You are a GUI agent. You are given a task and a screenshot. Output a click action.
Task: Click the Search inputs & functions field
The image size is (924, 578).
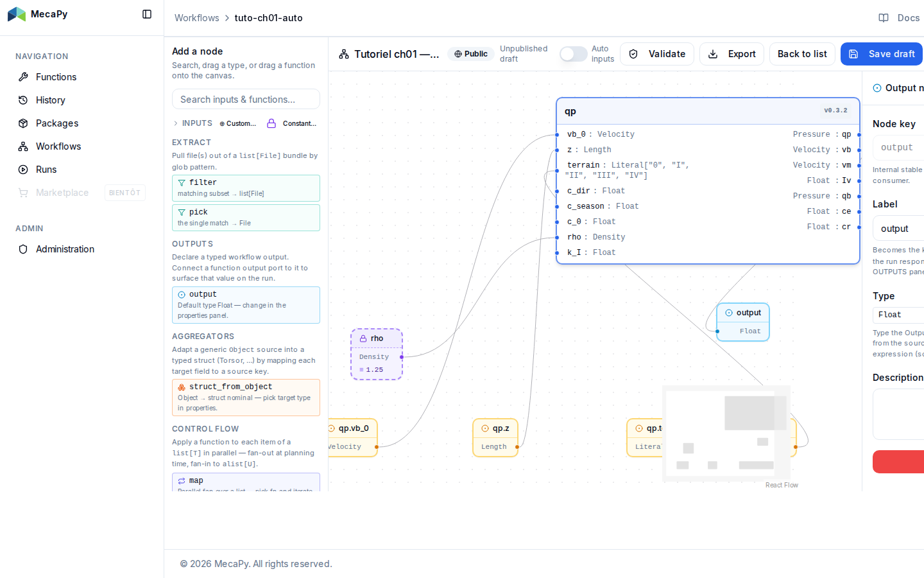246,100
